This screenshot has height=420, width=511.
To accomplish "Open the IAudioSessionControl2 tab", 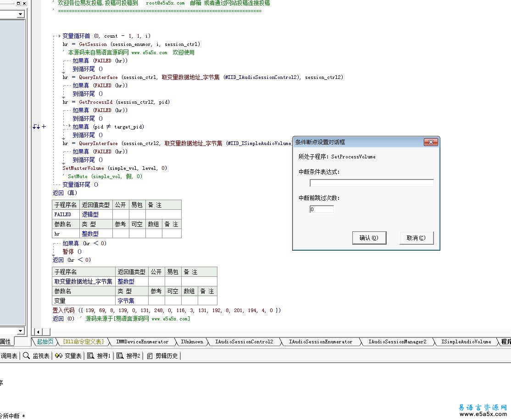I will 244,342.
